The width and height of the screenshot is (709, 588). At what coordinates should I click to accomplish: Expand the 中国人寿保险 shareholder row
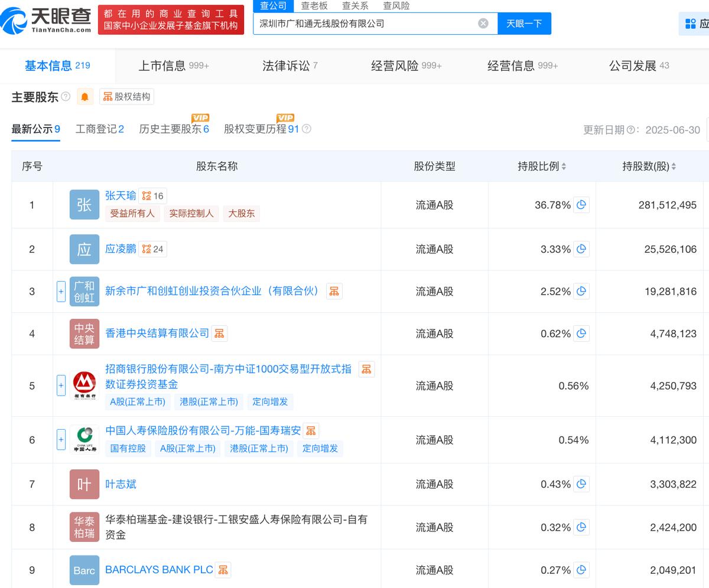pyautogui.click(x=61, y=440)
